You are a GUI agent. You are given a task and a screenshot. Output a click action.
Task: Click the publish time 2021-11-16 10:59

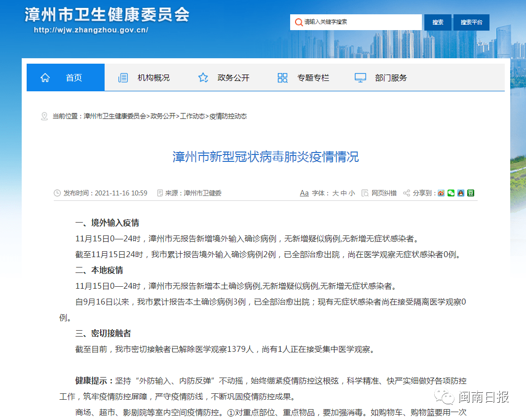[x=121, y=193]
